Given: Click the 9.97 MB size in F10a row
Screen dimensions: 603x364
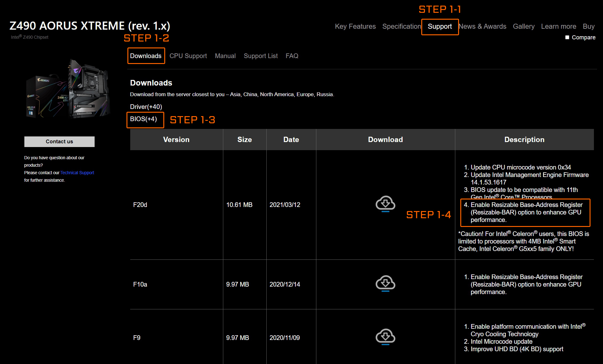Looking at the screenshot, I should 238,284.
